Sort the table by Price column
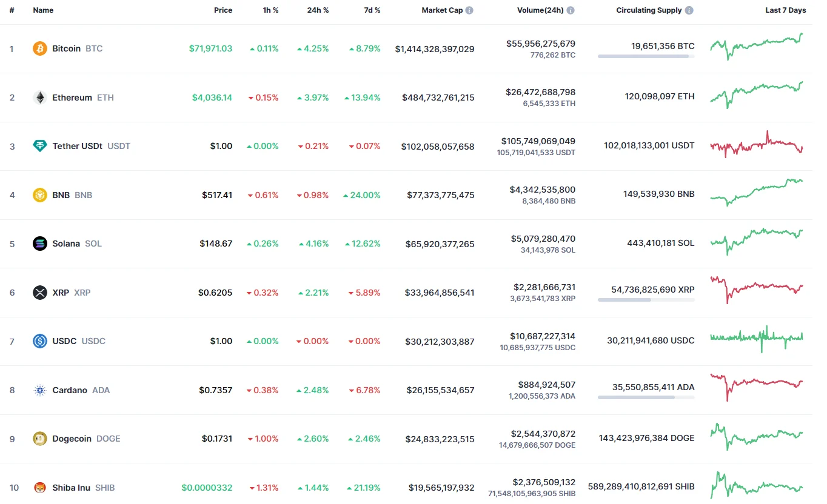827x504 pixels. pos(223,10)
